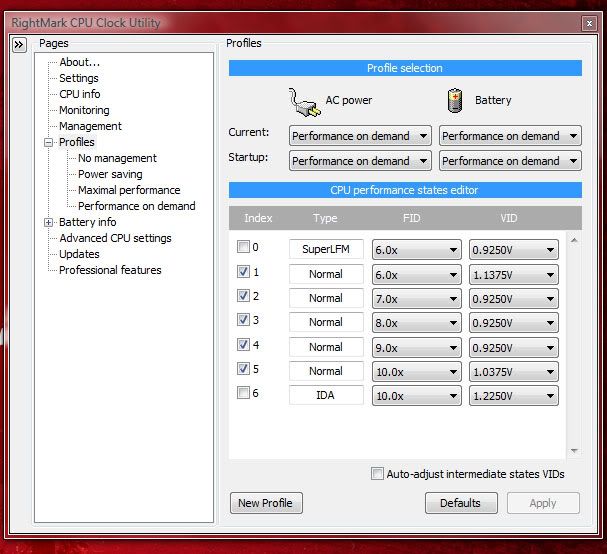The height and width of the screenshot is (554, 607).
Task: Expand the Battery info tree node
Action: pyautogui.click(x=48, y=222)
